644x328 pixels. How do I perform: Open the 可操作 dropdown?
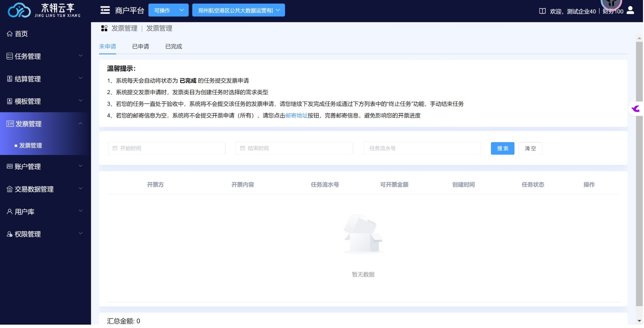point(168,10)
